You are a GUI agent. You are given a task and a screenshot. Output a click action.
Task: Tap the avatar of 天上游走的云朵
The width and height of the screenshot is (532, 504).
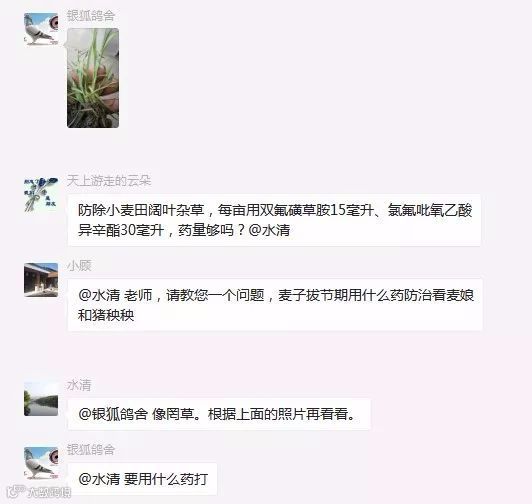pyautogui.click(x=41, y=194)
